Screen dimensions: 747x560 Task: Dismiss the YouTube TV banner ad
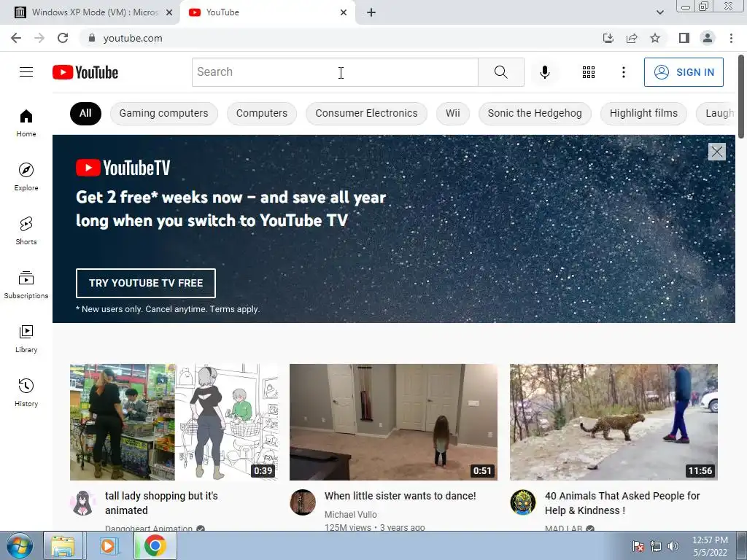click(716, 152)
